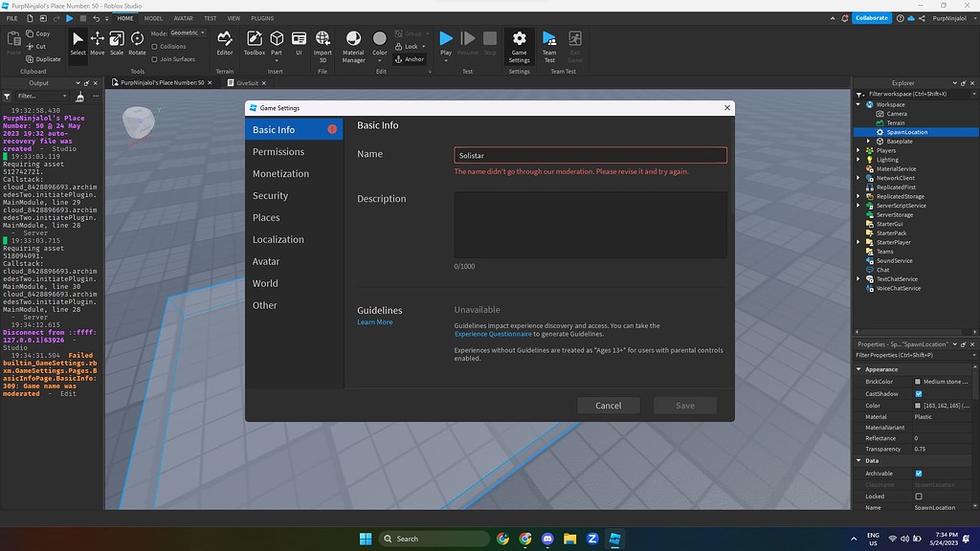Enable the Collisions checkbox
The width and height of the screenshot is (980, 551).
(153, 47)
